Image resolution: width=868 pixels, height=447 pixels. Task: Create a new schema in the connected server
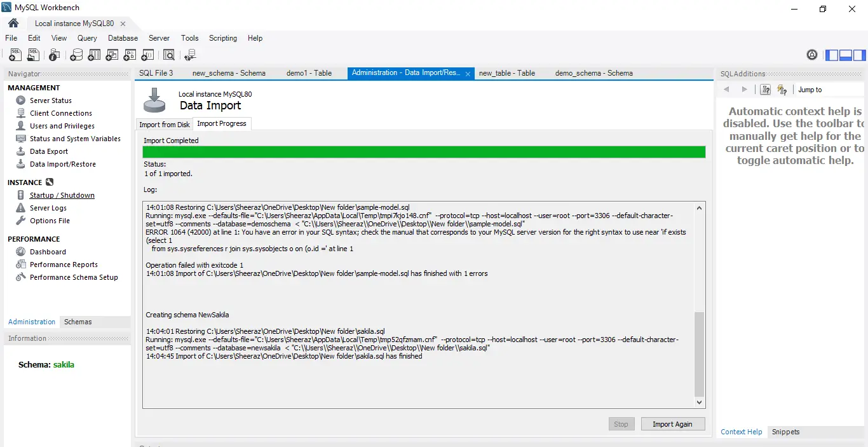point(76,55)
